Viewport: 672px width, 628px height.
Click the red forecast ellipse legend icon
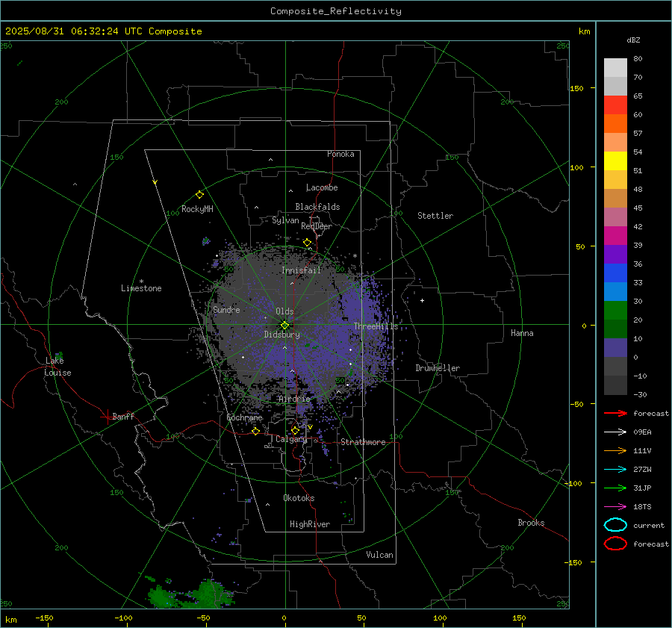(x=615, y=544)
